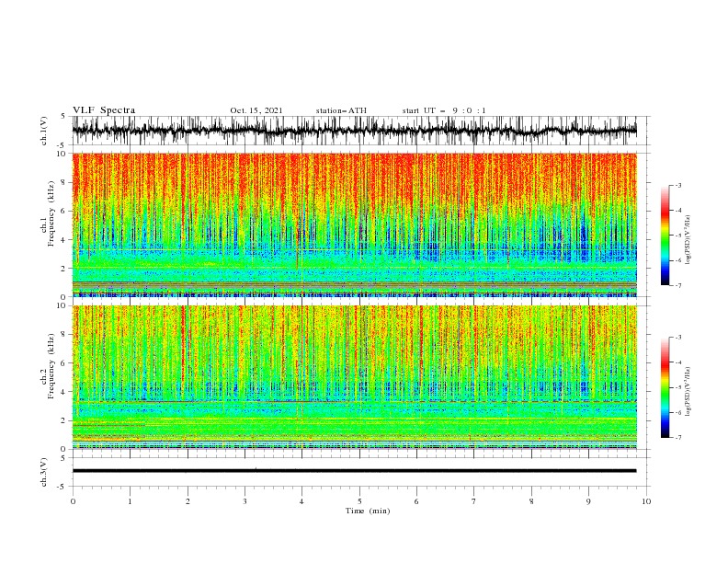Viewport: 728px width, 563px height.
Task: Click the "ch.1(V)" axis label
Action: tap(44, 131)
